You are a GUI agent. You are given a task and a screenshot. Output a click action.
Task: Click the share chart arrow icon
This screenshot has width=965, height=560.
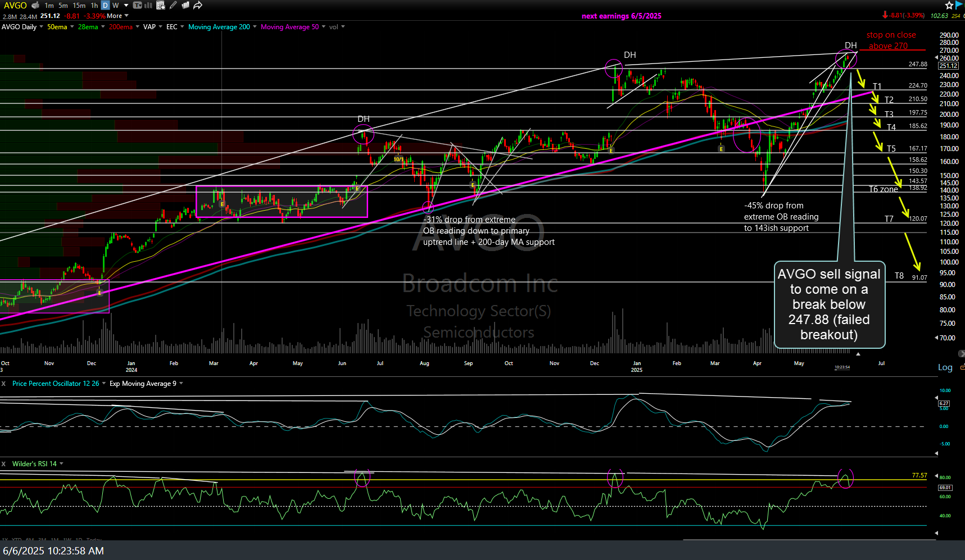click(x=197, y=5)
